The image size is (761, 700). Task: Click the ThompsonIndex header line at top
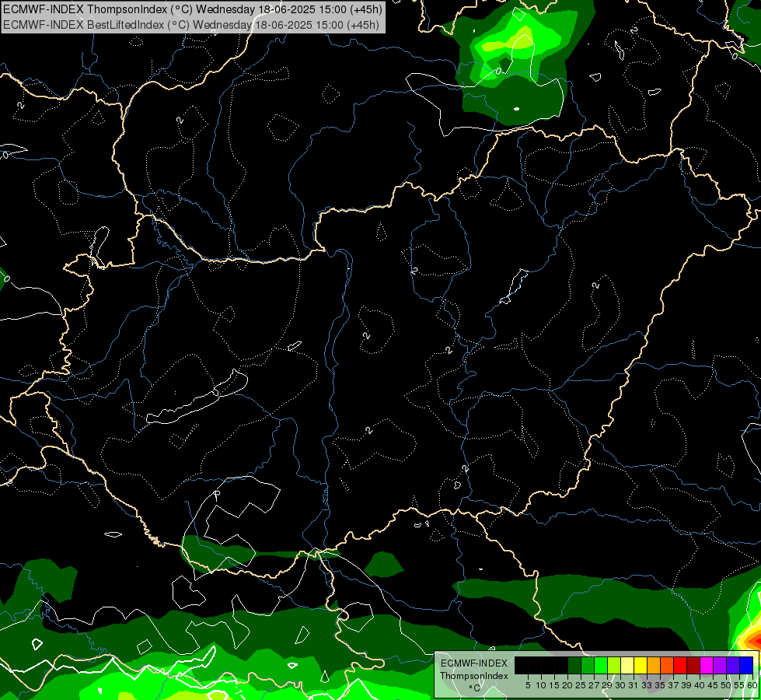pyautogui.click(x=193, y=9)
